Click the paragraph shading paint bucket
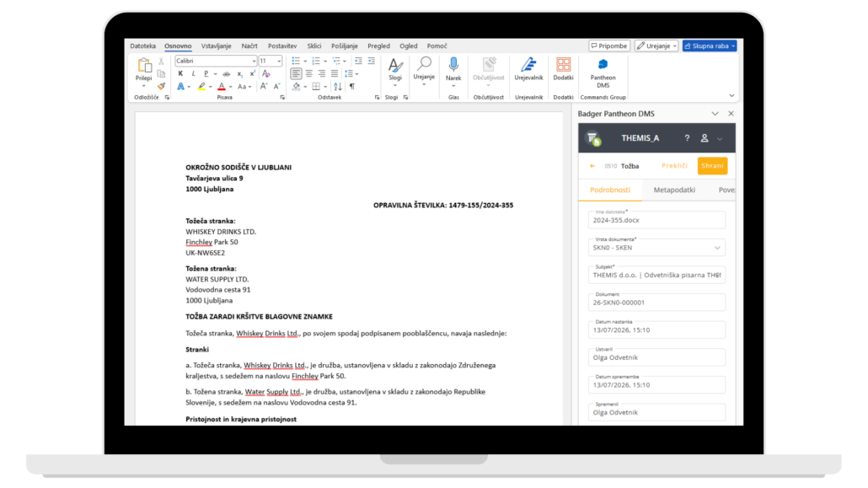This screenshot has height=488, width=868. (296, 87)
